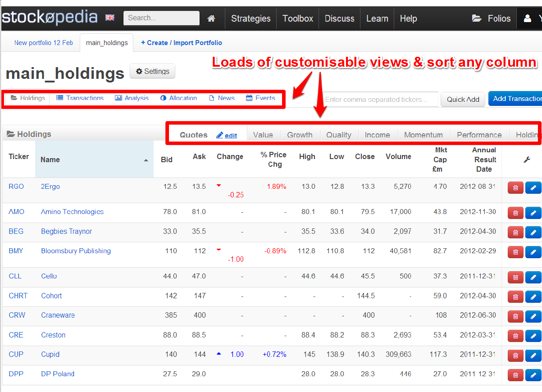Edit the Bloomsbury Publishing holding
This screenshot has height=392, width=542.
(x=533, y=252)
